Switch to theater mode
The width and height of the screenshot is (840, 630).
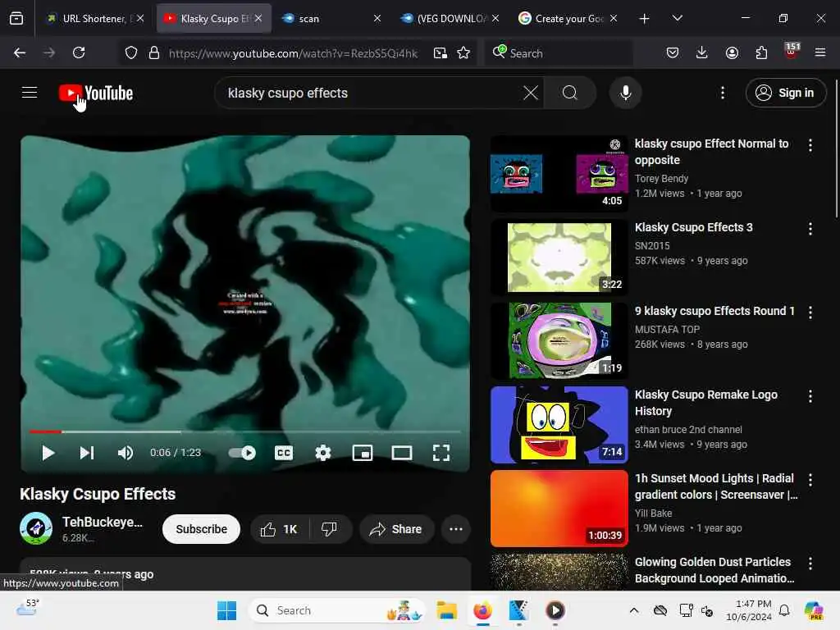coord(402,453)
